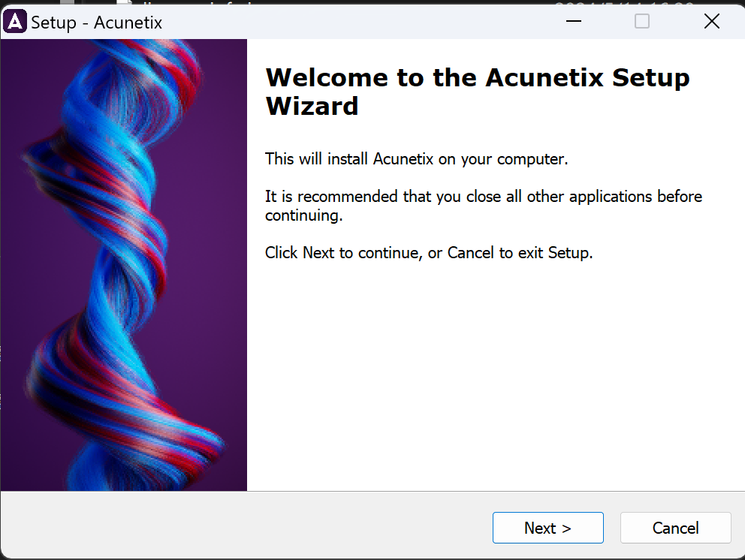Click the line about closing other applications

coord(483,206)
